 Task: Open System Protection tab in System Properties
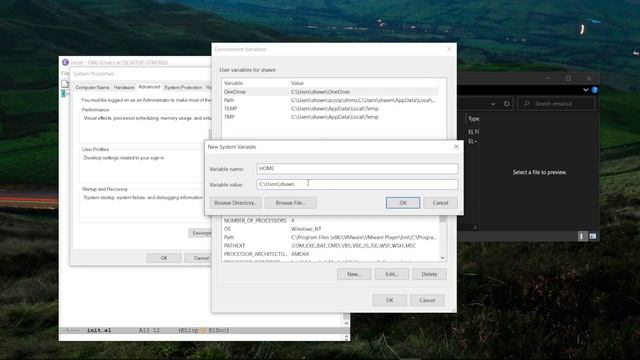pos(183,87)
